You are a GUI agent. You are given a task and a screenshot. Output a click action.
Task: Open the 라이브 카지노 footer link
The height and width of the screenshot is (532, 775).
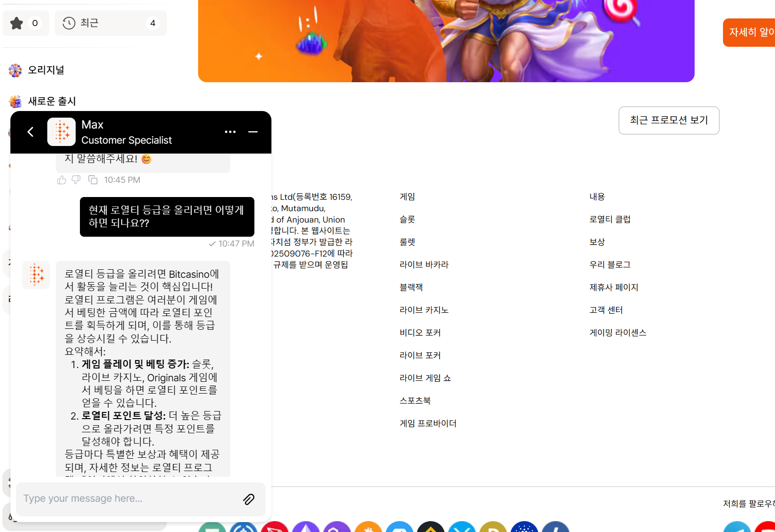424,310
